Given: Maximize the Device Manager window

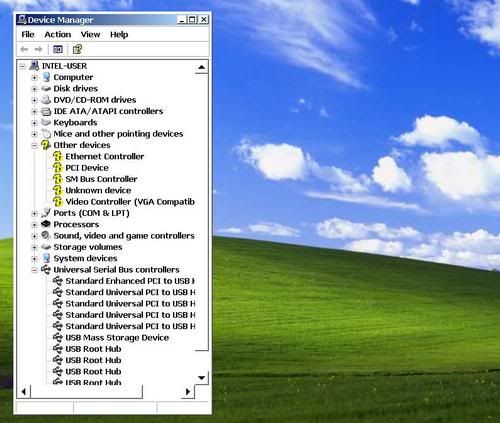Looking at the screenshot, I should tap(192, 20).
